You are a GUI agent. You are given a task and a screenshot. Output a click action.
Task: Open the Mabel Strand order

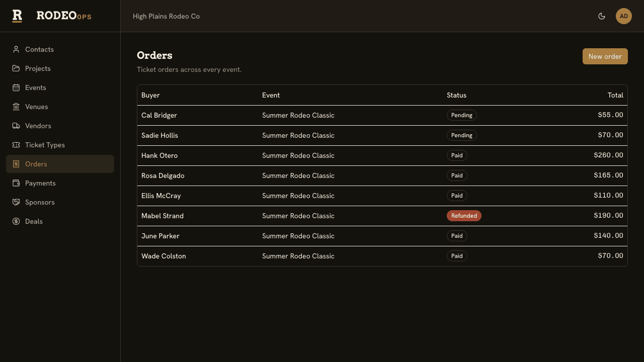pyautogui.click(x=382, y=216)
